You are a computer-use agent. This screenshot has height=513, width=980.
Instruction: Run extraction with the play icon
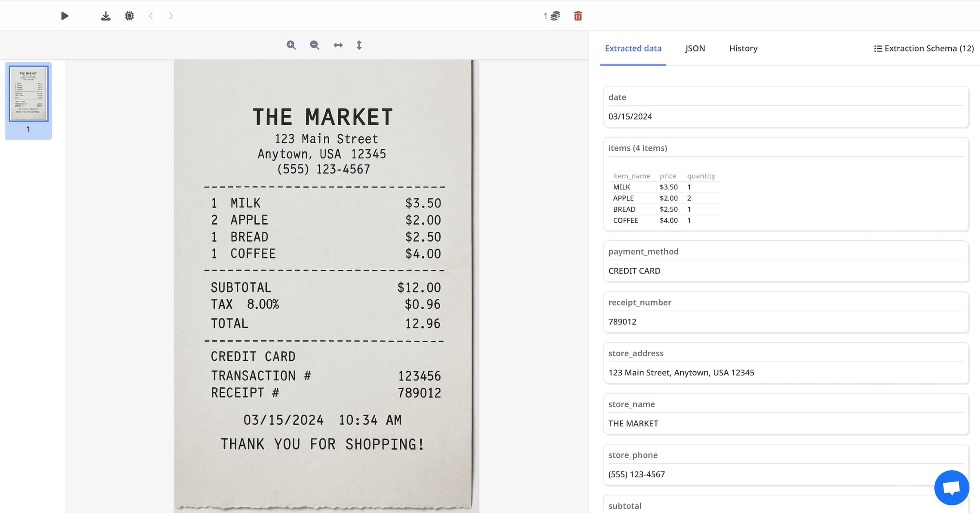65,16
